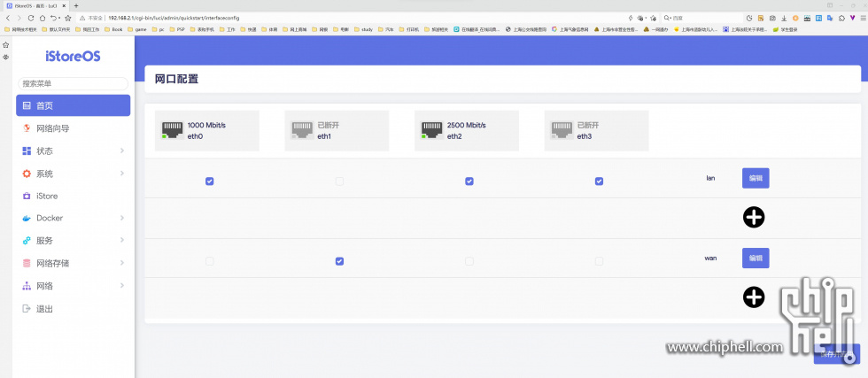This screenshot has height=378, width=868.
Task: Check eth2 in the wan row
Action: pos(469,261)
